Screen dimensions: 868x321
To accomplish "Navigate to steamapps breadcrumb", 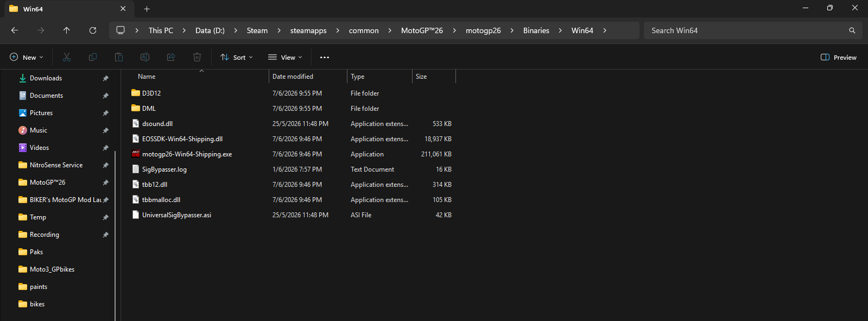I will [x=308, y=30].
